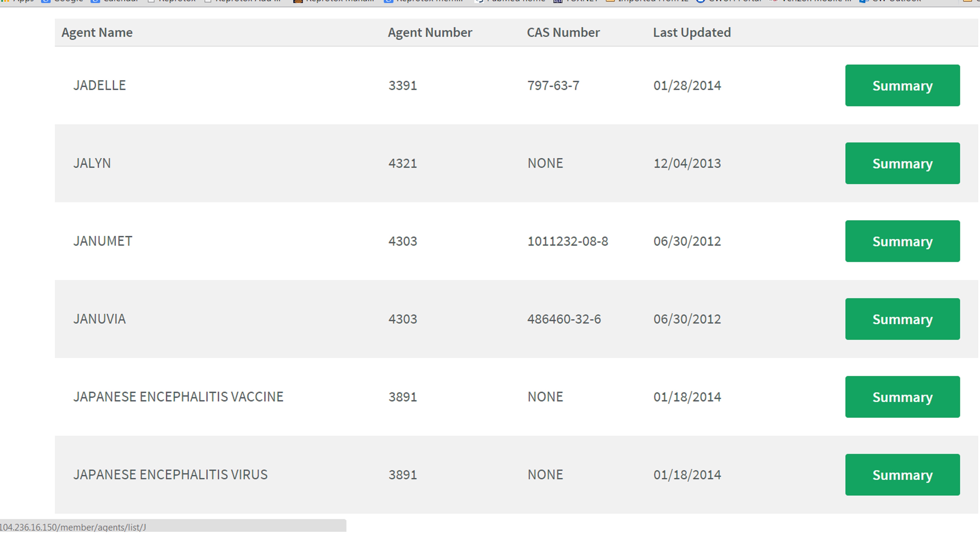Screen dimensions: 980x536
Task: Click the JANUVIA agent name
Action: [x=99, y=319]
